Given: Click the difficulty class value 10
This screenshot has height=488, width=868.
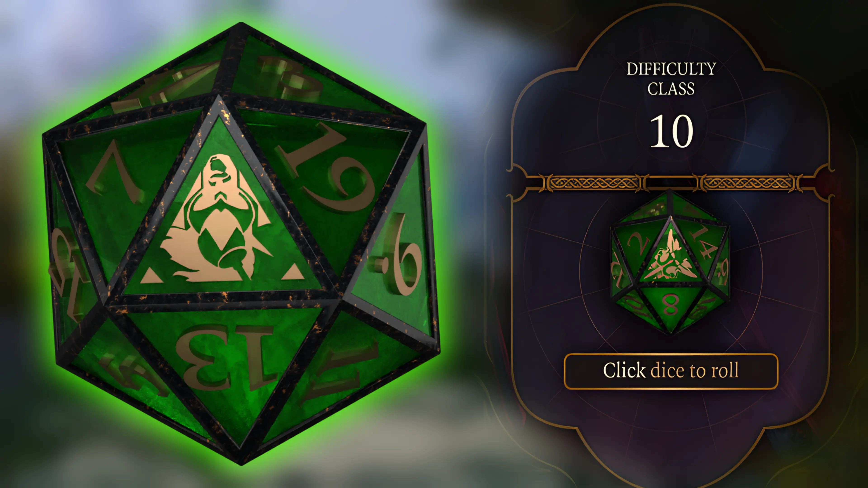Looking at the screenshot, I should point(671,131).
